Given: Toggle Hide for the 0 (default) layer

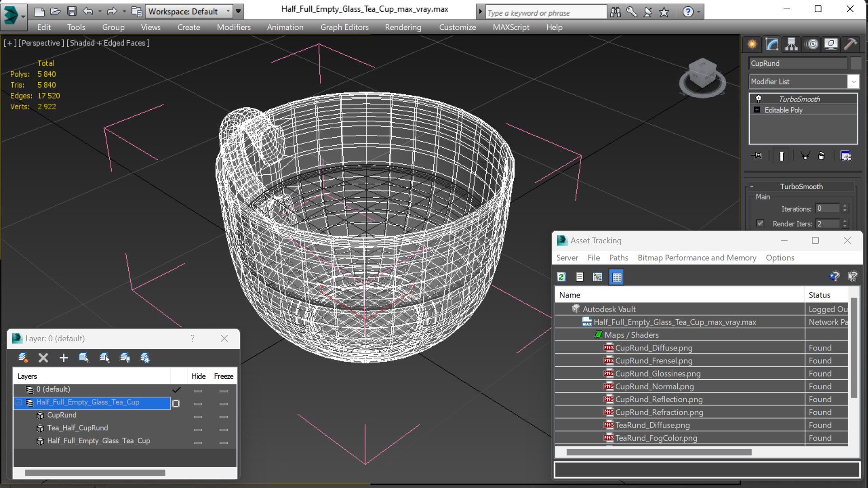Looking at the screenshot, I should (197, 391).
